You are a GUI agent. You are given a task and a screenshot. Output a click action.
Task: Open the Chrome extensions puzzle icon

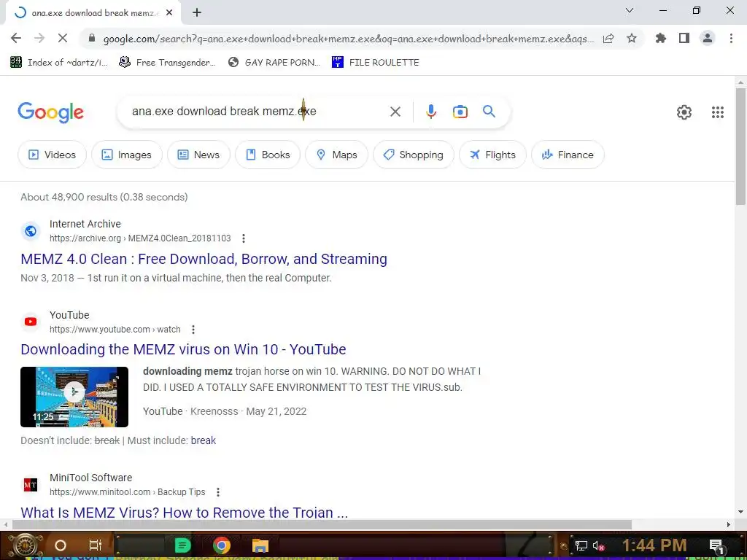pyautogui.click(x=660, y=38)
